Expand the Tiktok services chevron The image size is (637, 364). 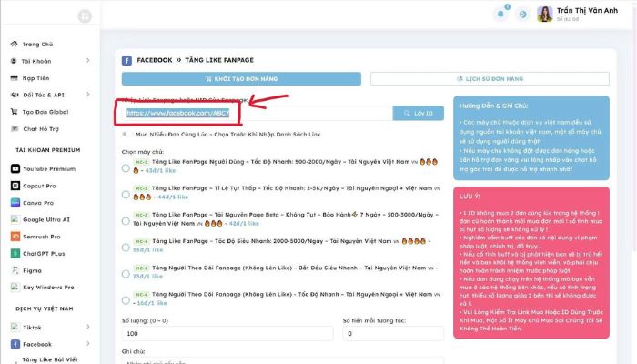click(x=87, y=327)
